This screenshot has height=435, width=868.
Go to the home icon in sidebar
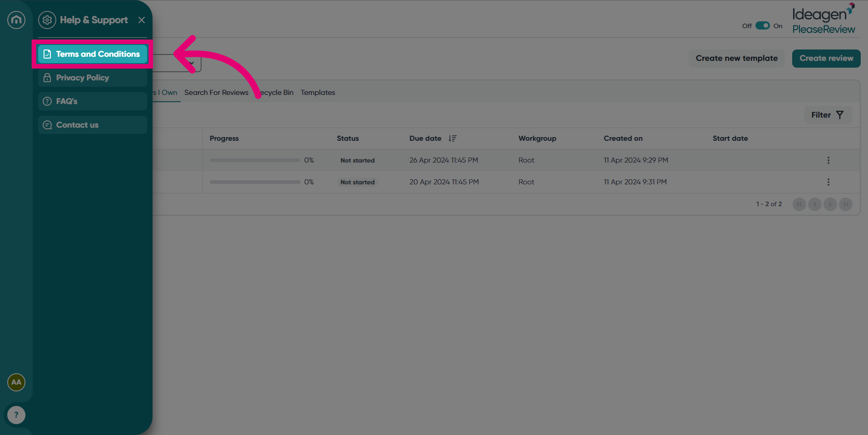point(16,20)
